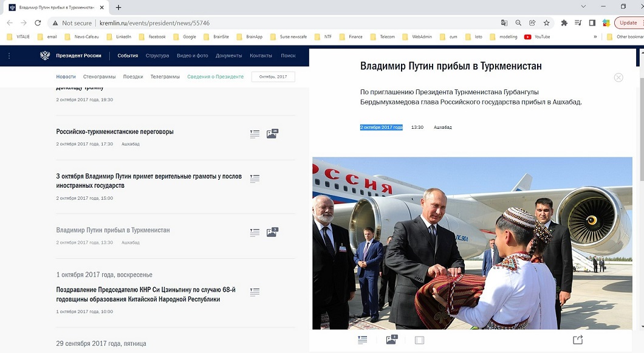
Task: Go forward in browser history
Action: (24, 23)
